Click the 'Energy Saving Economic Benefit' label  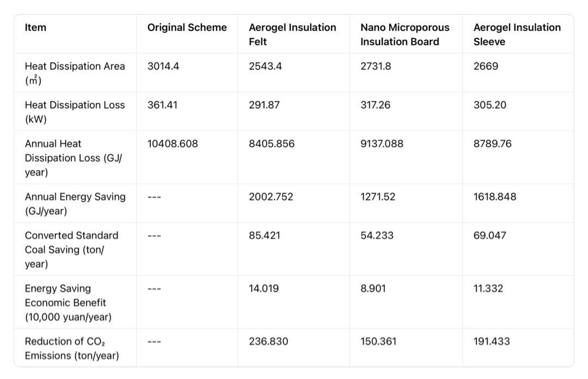point(65,302)
